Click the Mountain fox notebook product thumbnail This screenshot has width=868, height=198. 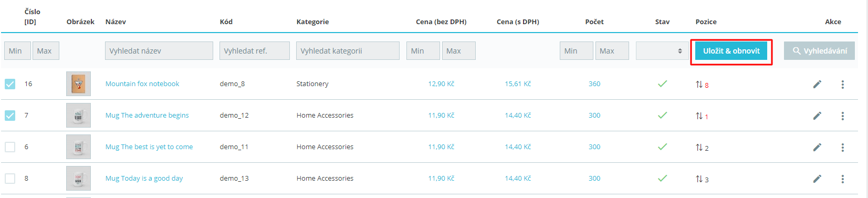78,84
